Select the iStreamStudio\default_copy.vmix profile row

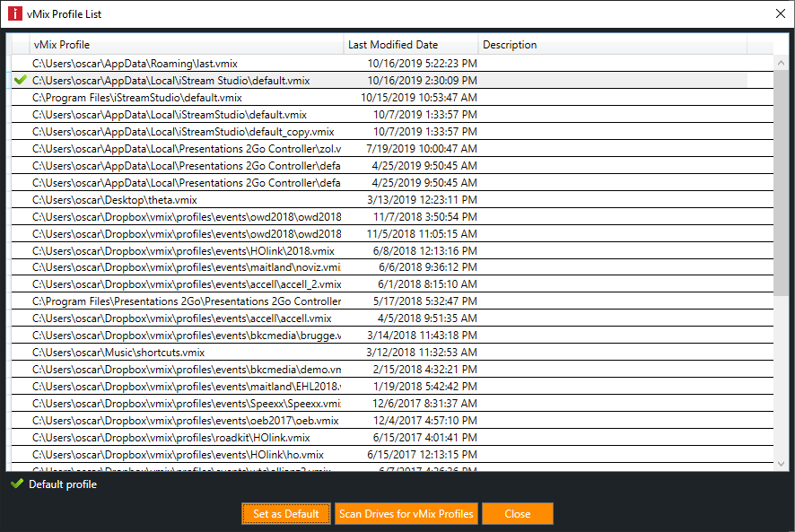[x=392, y=131]
